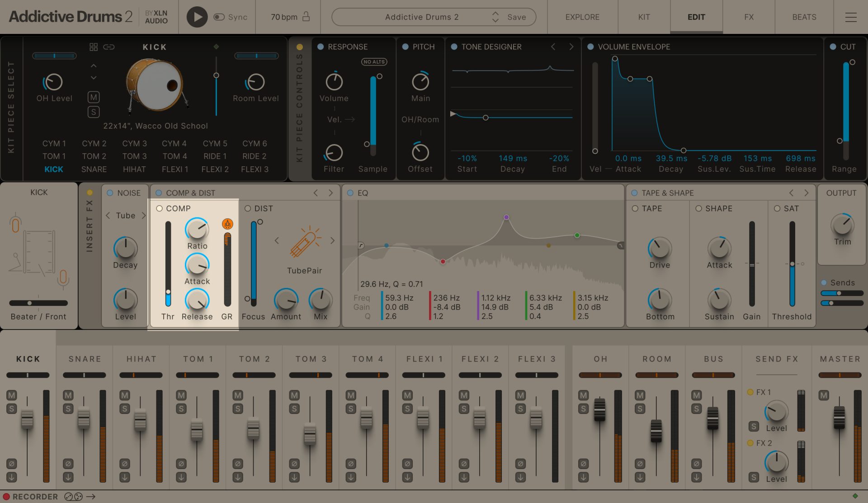Toggle the CUT section power
The height and width of the screenshot is (503, 868).
(833, 47)
